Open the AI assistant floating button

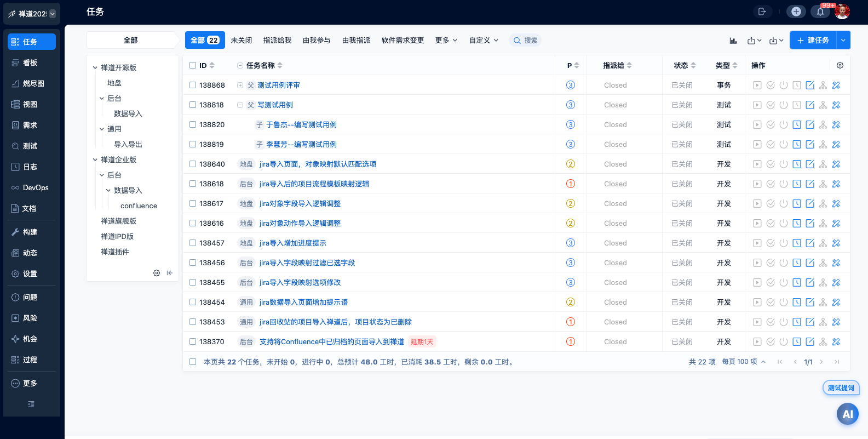847,414
